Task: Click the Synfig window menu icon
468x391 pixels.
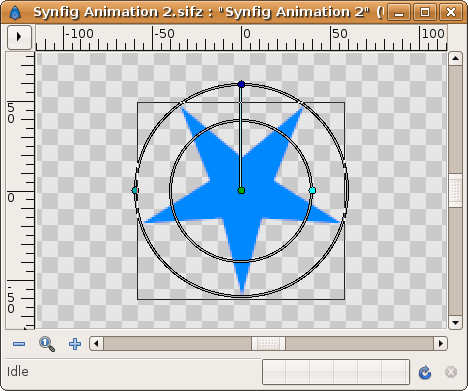Action: tap(15, 12)
